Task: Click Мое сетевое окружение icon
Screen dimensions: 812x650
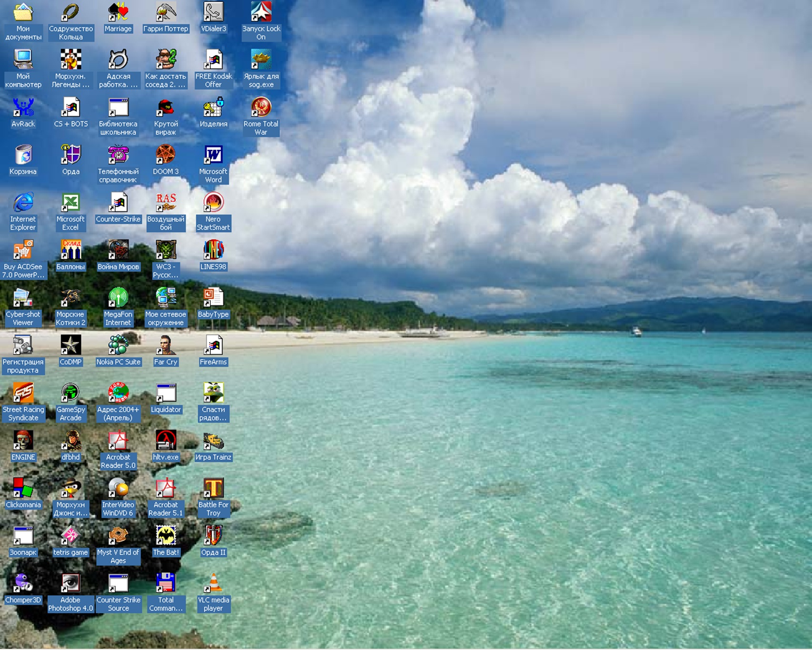Action: point(166,298)
